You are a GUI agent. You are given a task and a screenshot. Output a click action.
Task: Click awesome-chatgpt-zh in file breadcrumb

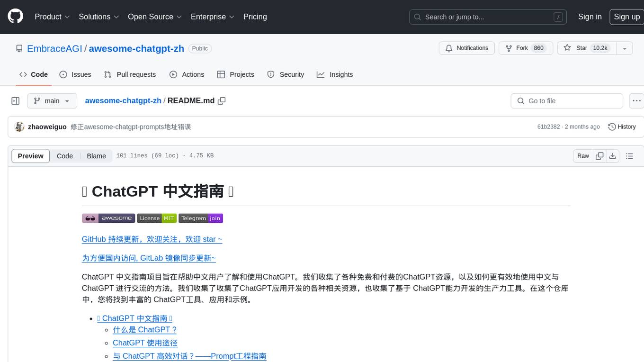coord(123,101)
